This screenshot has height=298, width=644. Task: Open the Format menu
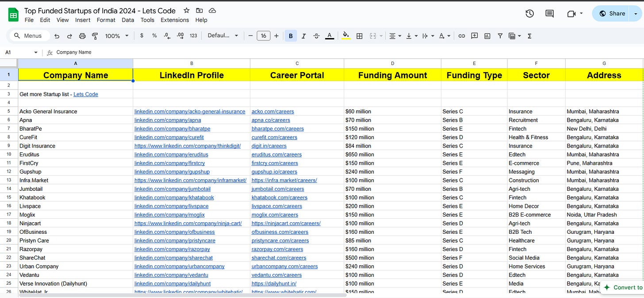point(106,20)
